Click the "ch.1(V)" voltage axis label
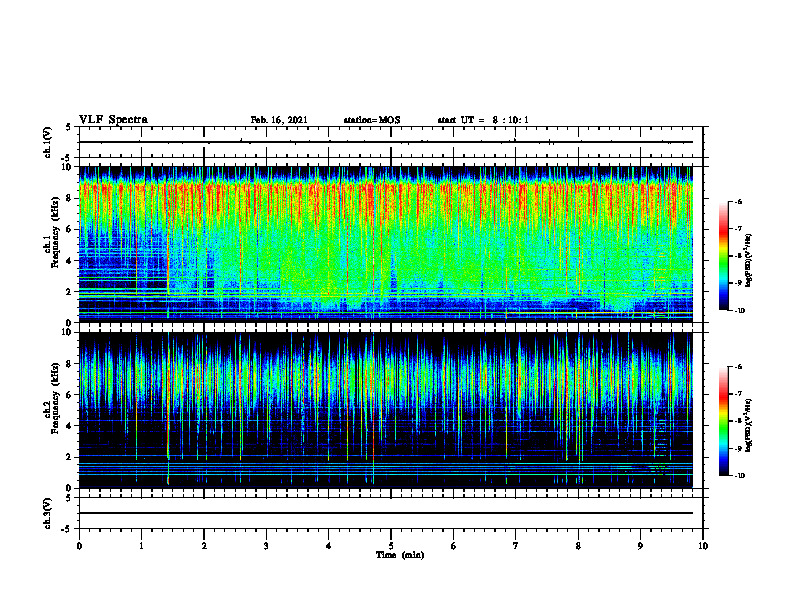792x612 pixels. point(48,142)
